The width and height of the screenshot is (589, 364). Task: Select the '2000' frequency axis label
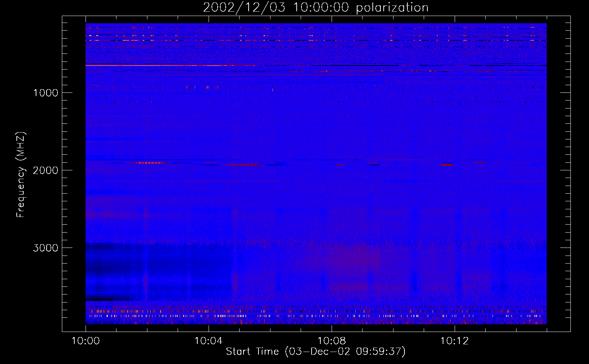coord(46,170)
